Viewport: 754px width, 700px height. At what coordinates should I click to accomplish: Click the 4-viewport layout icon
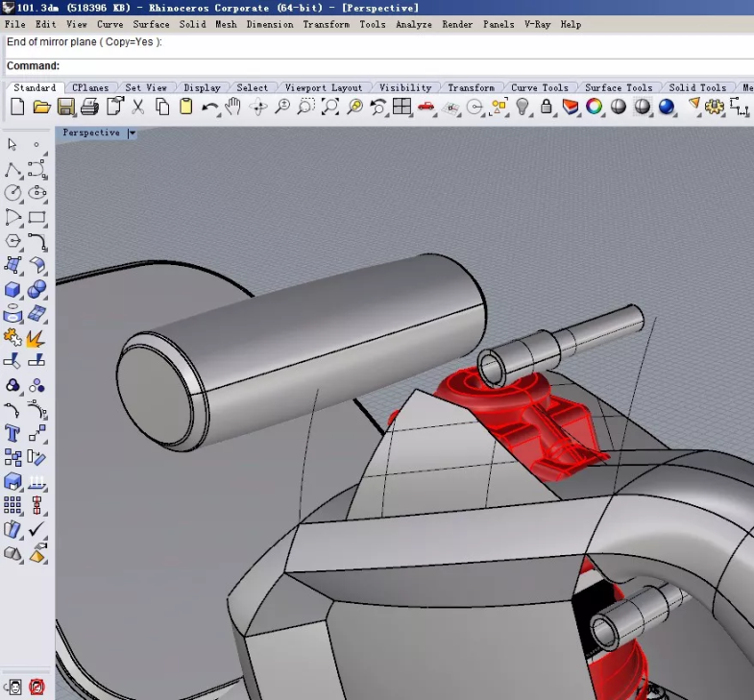coord(401,107)
